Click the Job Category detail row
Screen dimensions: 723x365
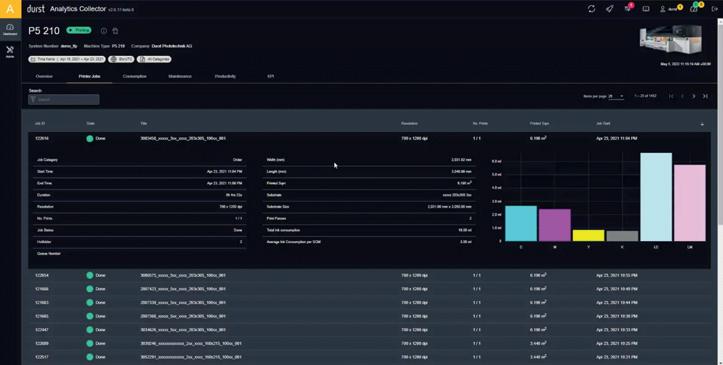coord(140,160)
